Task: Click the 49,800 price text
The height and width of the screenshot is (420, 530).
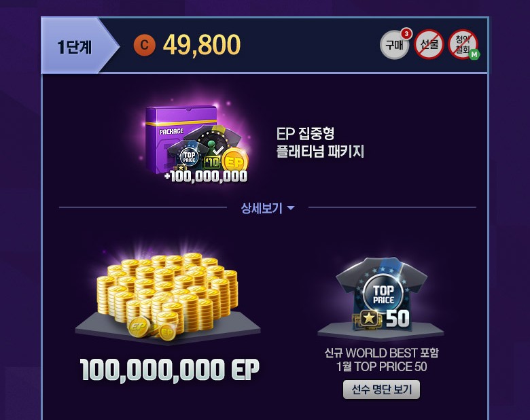Action: (202, 45)
